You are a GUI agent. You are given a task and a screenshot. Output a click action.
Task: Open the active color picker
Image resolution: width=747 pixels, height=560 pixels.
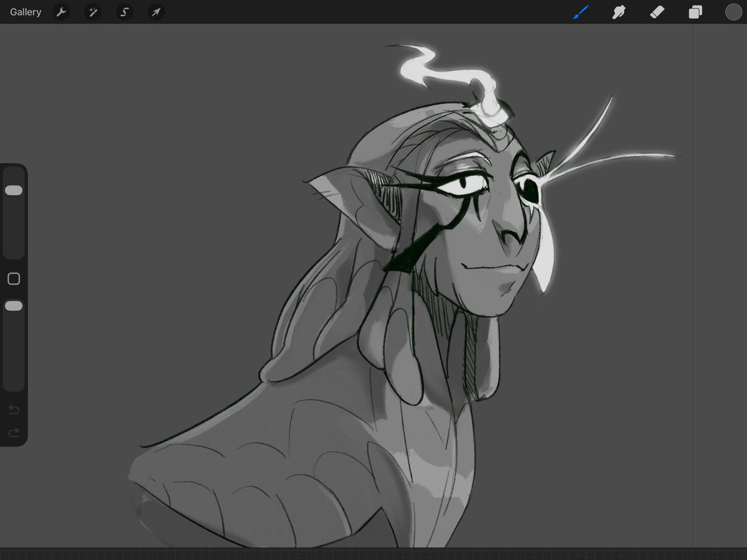point(733,12)
